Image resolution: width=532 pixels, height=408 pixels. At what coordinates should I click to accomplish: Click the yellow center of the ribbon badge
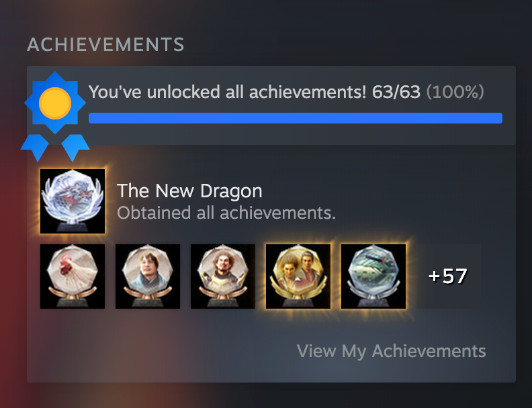tap(55, 103)
